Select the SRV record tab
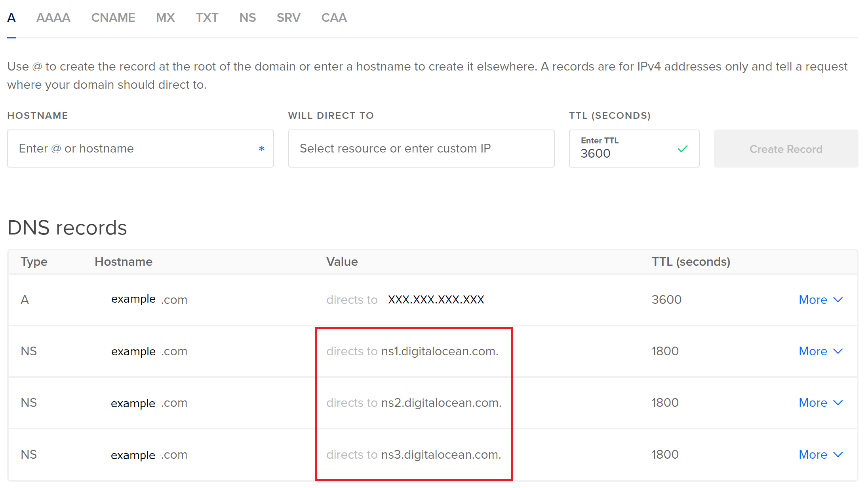 (288, 18)
